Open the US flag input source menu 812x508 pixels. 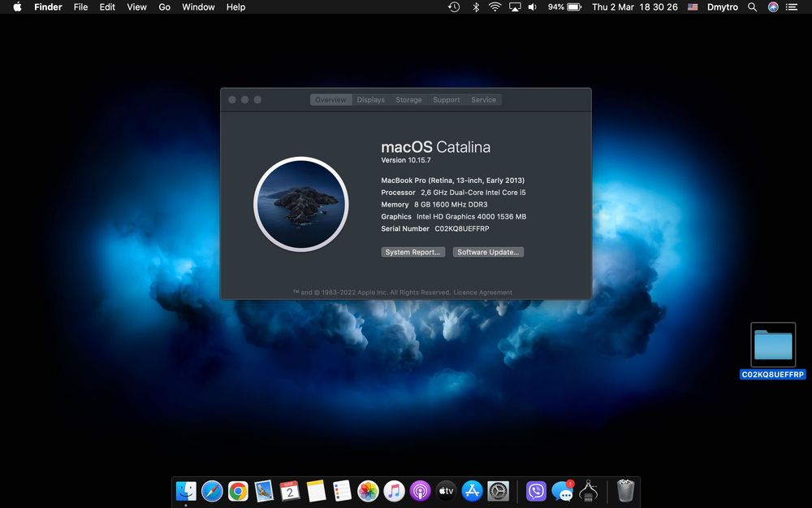(693, 7)
